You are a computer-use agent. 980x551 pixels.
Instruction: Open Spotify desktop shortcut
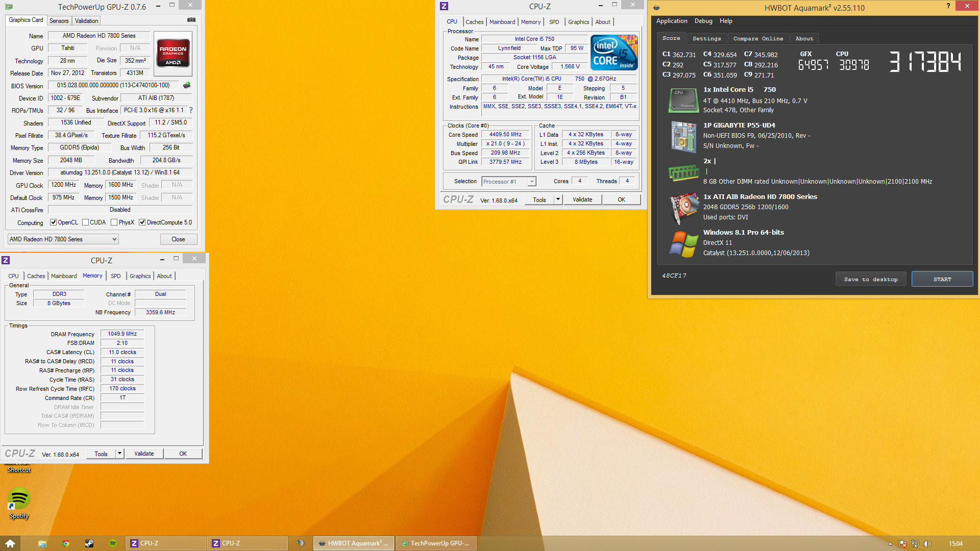pos(19,504)
